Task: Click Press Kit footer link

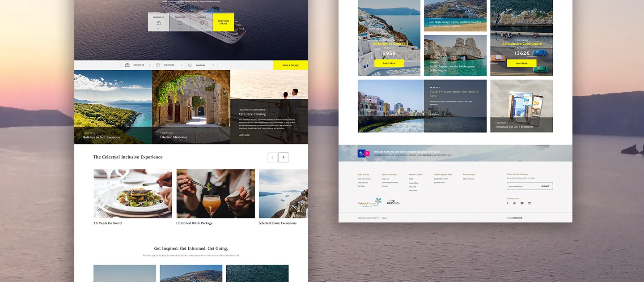Action: tap(413, 187)
